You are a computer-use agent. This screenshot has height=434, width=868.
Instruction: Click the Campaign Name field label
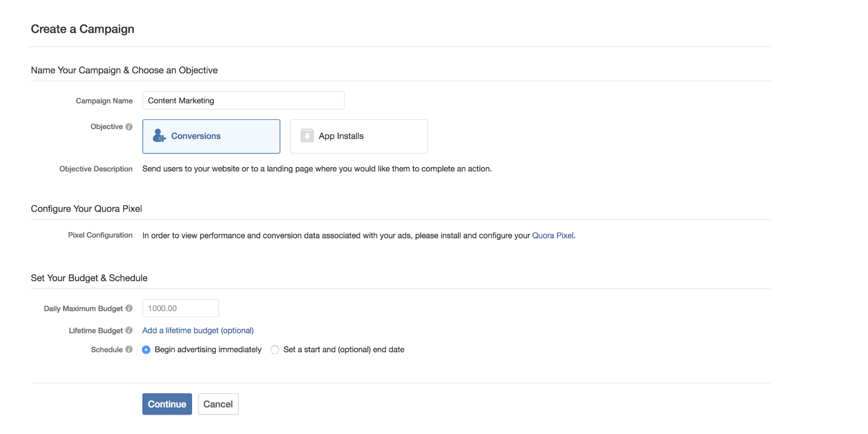104,101
